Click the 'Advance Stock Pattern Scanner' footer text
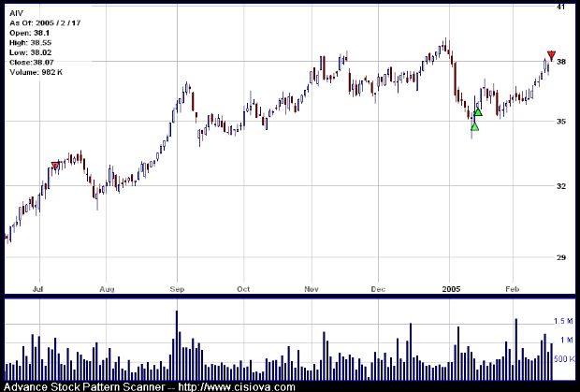This screenshot has width=580, height=392. (x=84, y=387)
